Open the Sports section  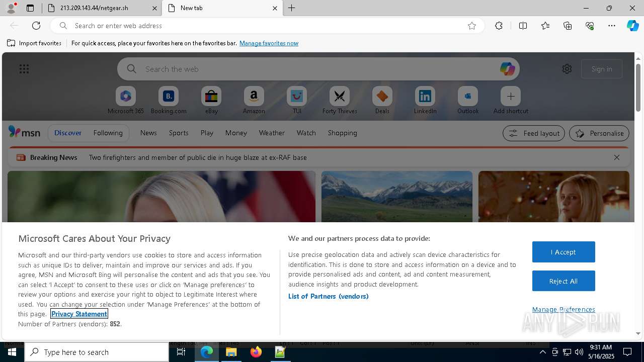click(179, 133)
